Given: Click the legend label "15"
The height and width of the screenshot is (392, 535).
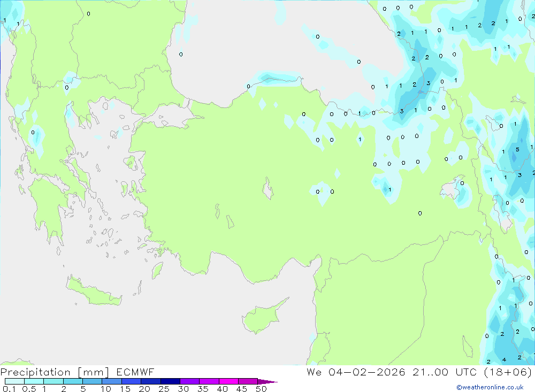Looking at the screenshot, I should [125, 389].
